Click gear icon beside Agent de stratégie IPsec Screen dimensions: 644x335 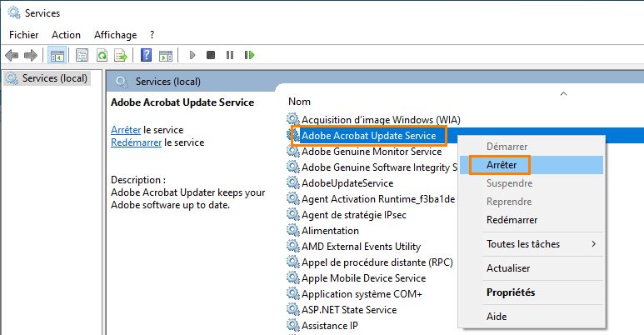pyautogui.click(x=292, y=214)
